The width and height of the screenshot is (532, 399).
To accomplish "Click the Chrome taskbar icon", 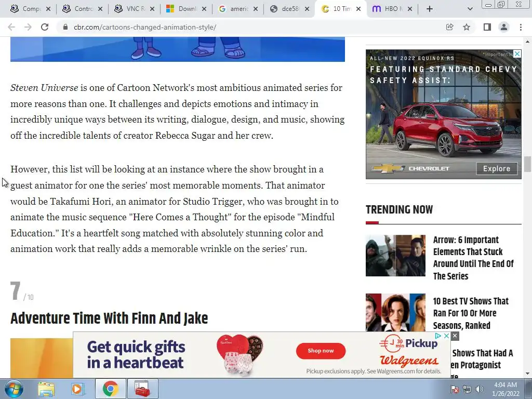I will tap(110, 389).
